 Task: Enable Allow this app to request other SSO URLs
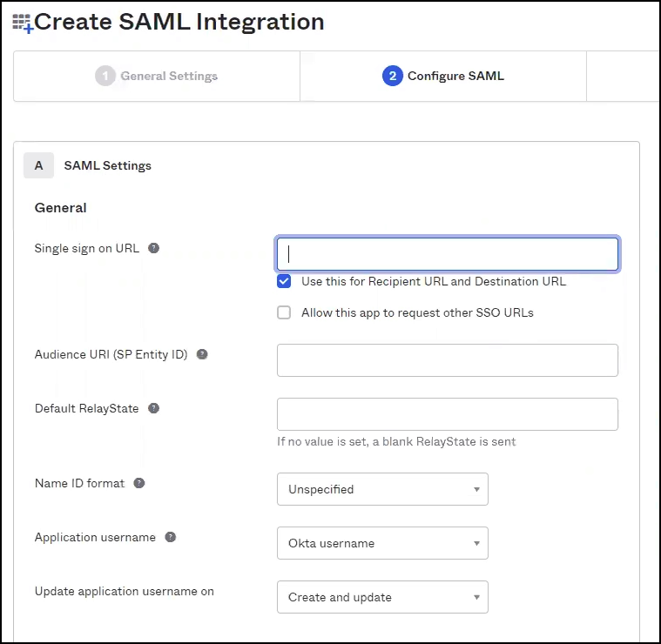tap(284, 312)
